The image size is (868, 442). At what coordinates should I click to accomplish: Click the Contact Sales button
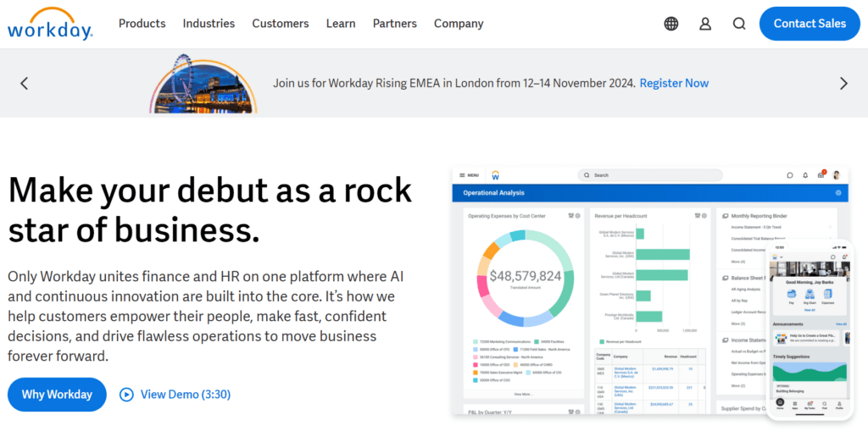click(810, 24)
